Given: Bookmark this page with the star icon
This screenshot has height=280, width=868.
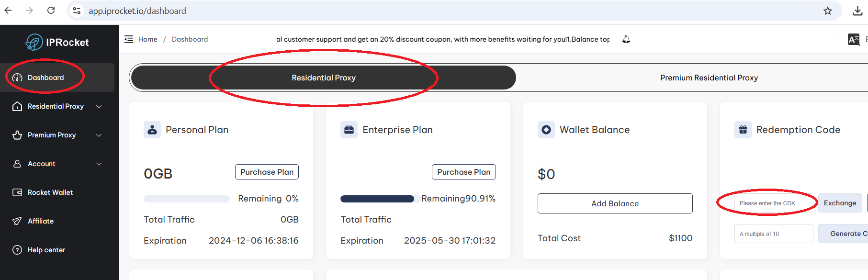Looking at the screenshot, I should coord(828,11).
